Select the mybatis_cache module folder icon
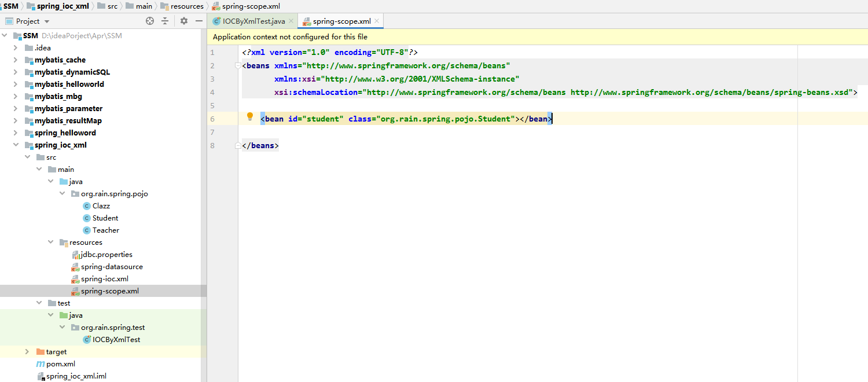The image size is (868, 382). click(29, 60)
